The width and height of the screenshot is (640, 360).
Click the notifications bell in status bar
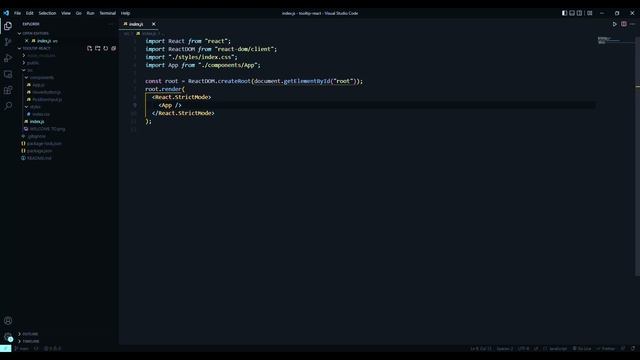(x=633, y=349)
